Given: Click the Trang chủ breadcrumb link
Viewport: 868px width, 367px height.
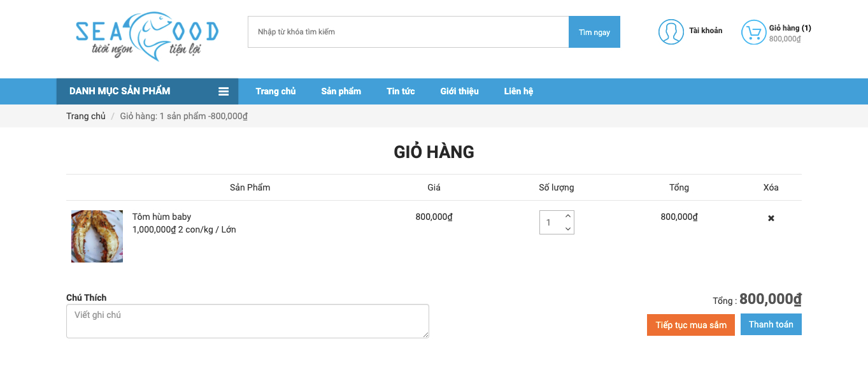Looking at the screenshot, I should 86,116.
